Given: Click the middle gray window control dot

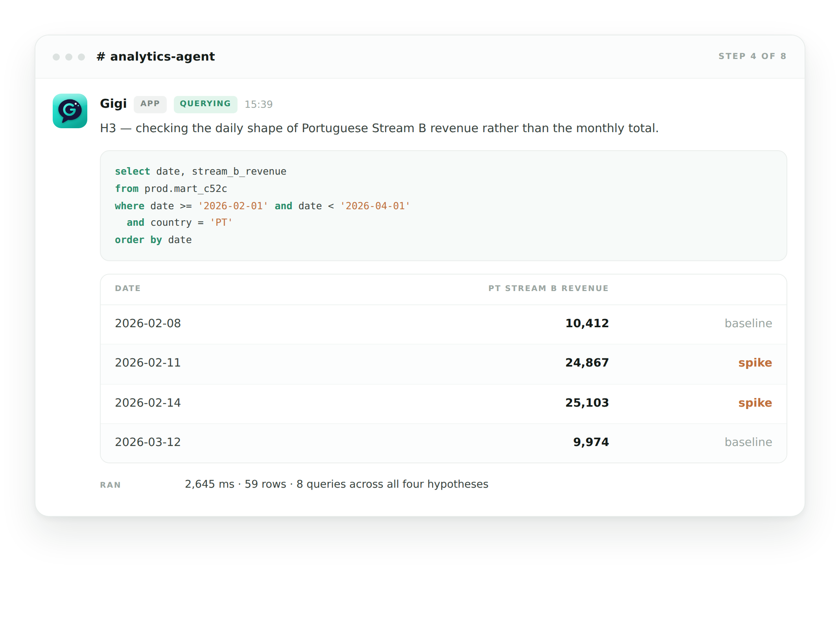Looking at the screenshot, I should pyautogui.click(x=69, y=57).
